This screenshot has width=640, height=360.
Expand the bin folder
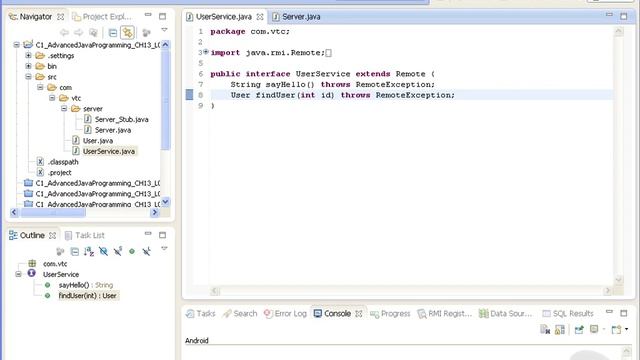[x=28, y=66]
